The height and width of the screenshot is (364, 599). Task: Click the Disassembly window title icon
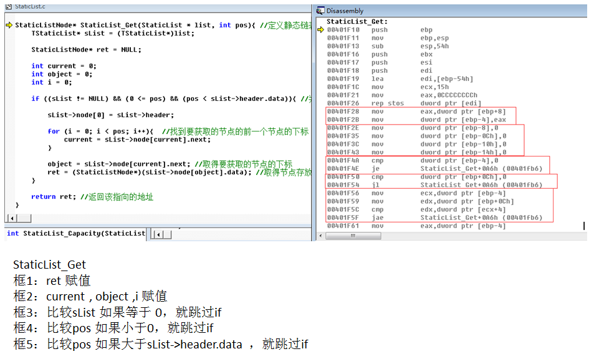point(320,11)
